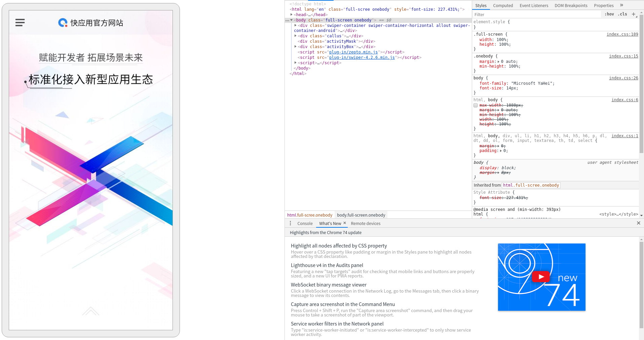This screenshot has width=644, height=340.
Task: Click the 快应用 logo icon
Action: (x=62, y=23)
